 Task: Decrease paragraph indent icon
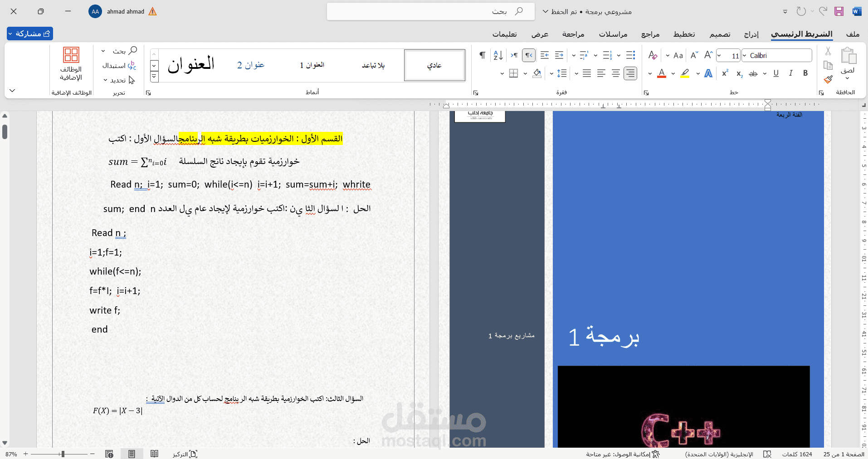tap(559, 55)
